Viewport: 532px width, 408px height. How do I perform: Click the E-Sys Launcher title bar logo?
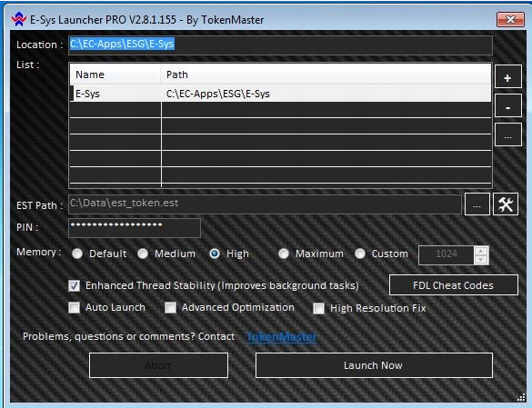pyautogui.click(x=19, y=20)
